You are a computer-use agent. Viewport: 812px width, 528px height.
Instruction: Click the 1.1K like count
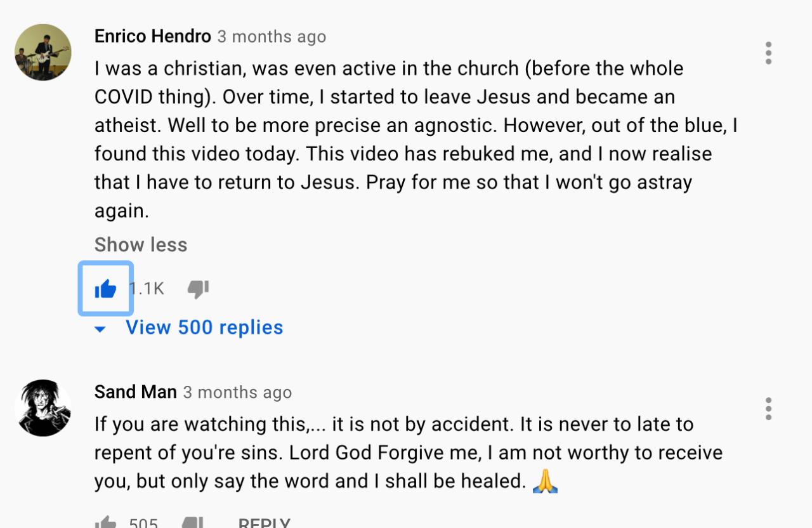(147, 289)
